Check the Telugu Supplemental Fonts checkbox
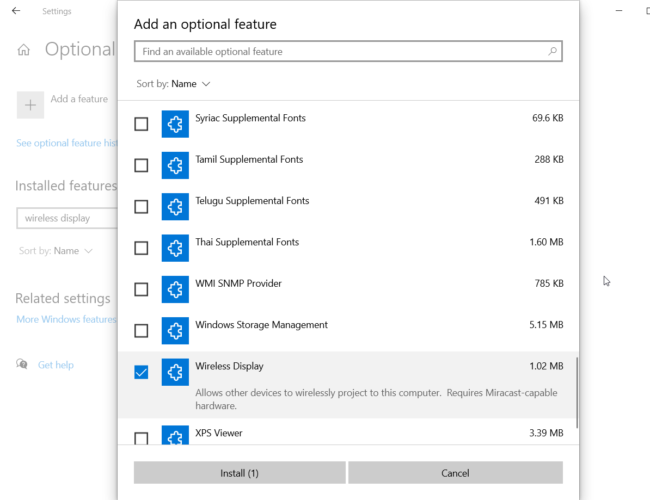 pos(141,206)
